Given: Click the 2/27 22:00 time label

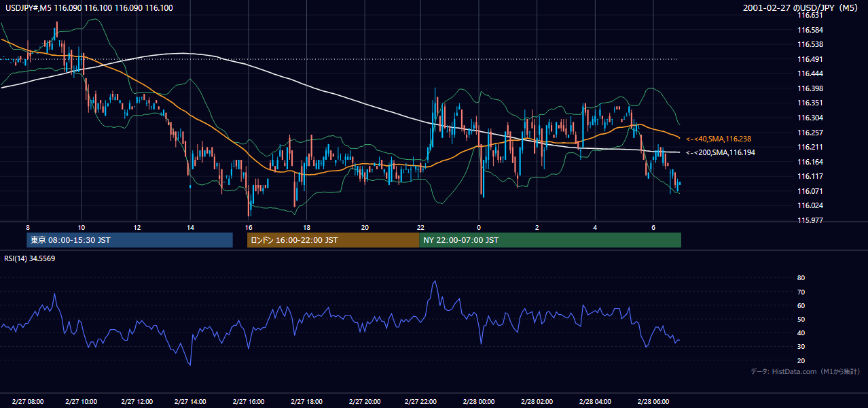Looking at the screenshot, I should [420, 401].
